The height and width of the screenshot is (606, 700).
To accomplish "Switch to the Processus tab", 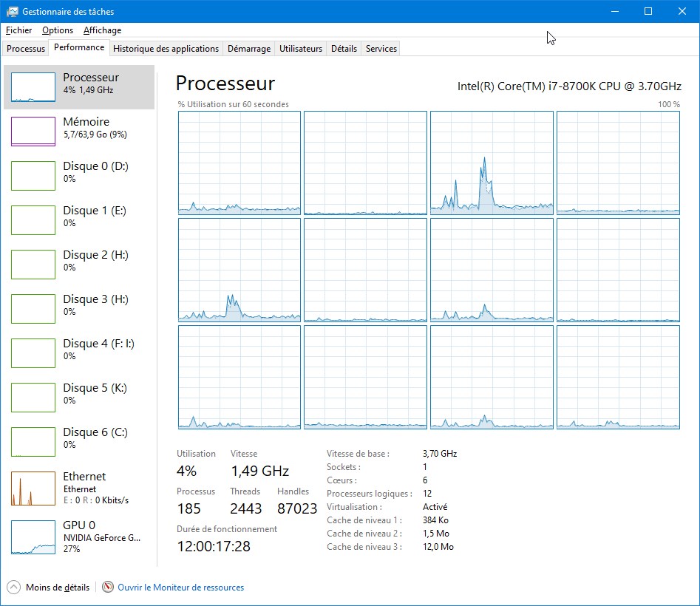I will point(26,49).
